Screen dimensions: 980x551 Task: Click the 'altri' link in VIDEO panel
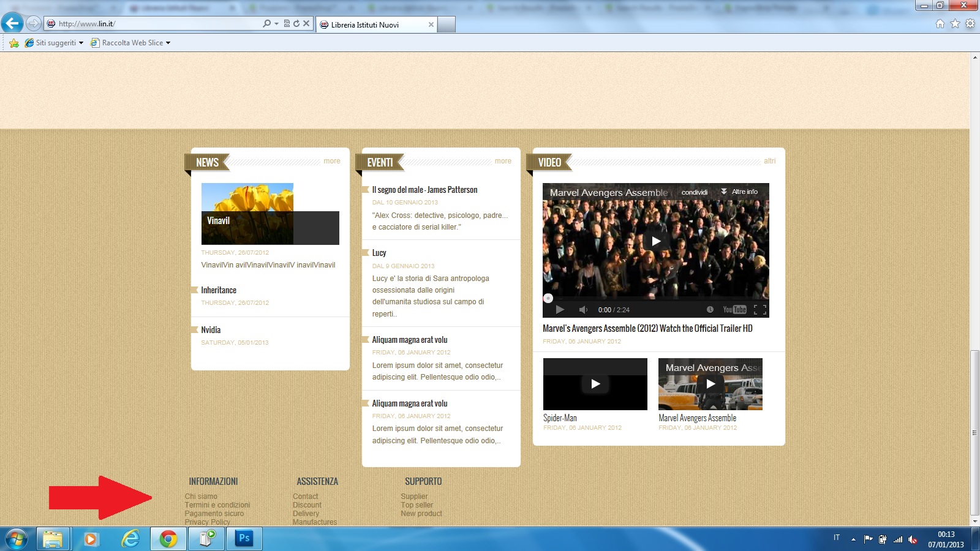tap(769, 161)
